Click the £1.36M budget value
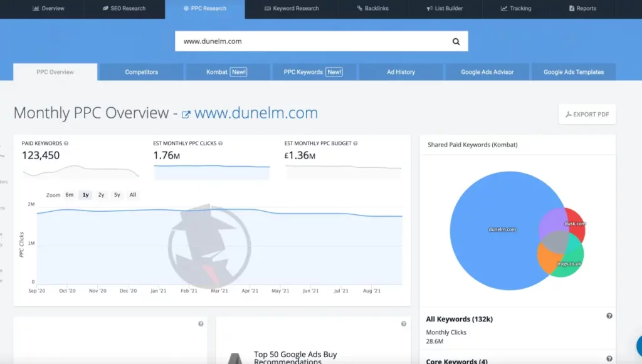Image resolution: width=642 pixels, height=364 pixels. point(300,155)
